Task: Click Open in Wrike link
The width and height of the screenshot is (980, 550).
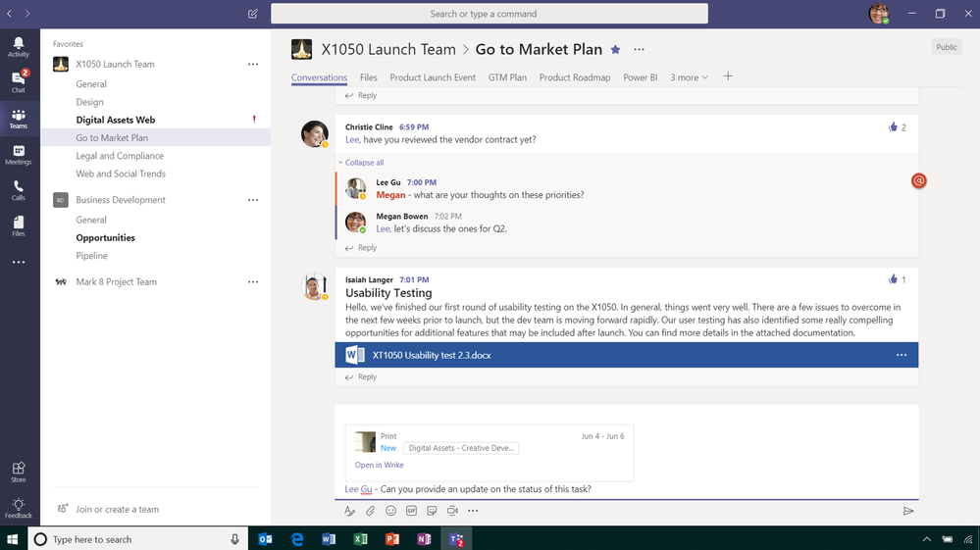Action: [x=379, y=465]
